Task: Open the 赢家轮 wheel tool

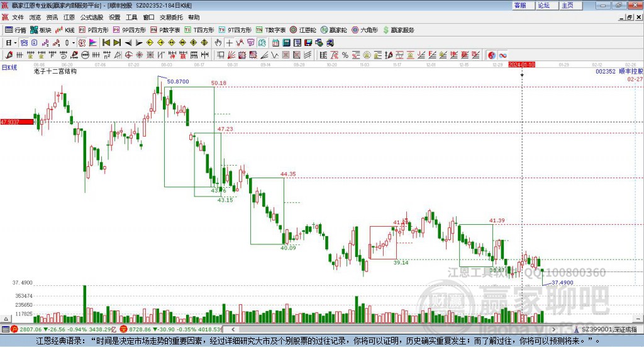Action: 333,30
